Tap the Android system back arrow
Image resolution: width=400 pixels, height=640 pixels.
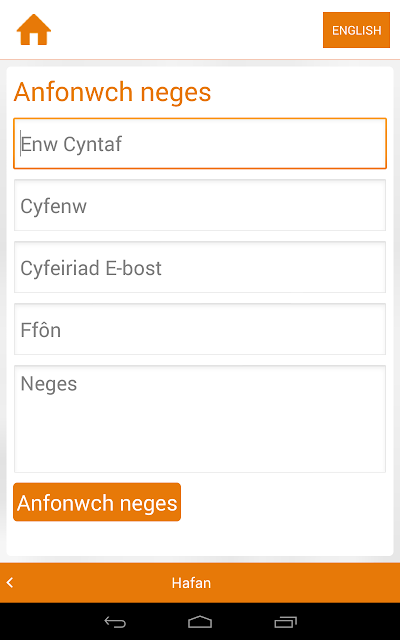115,622
